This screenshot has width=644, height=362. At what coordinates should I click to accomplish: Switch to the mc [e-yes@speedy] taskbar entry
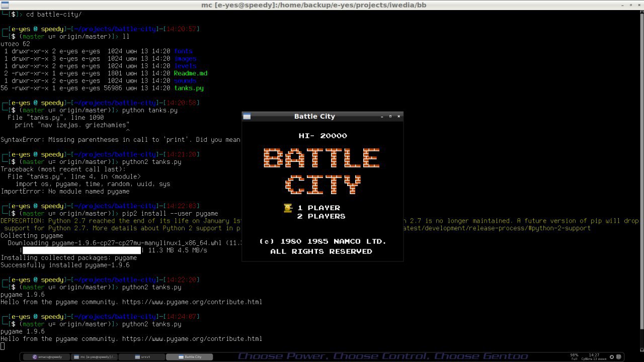(94, 357)
